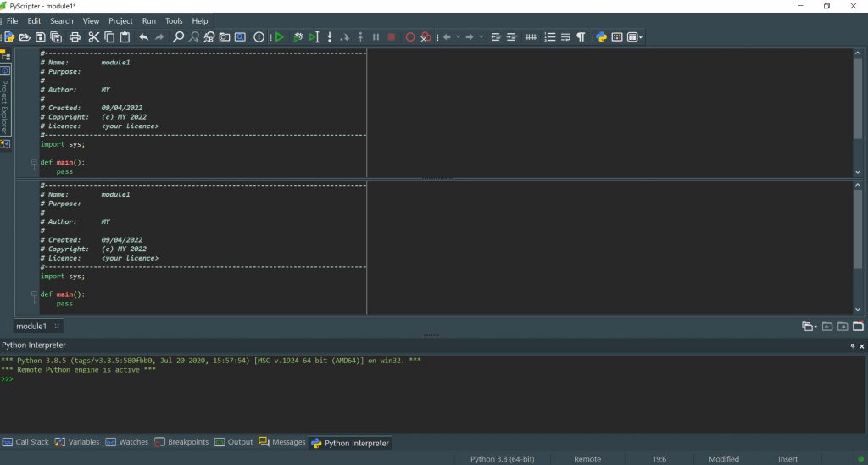868x465 pixels.
Task: Click the green Run script icon
Action: tap(280, 37)
